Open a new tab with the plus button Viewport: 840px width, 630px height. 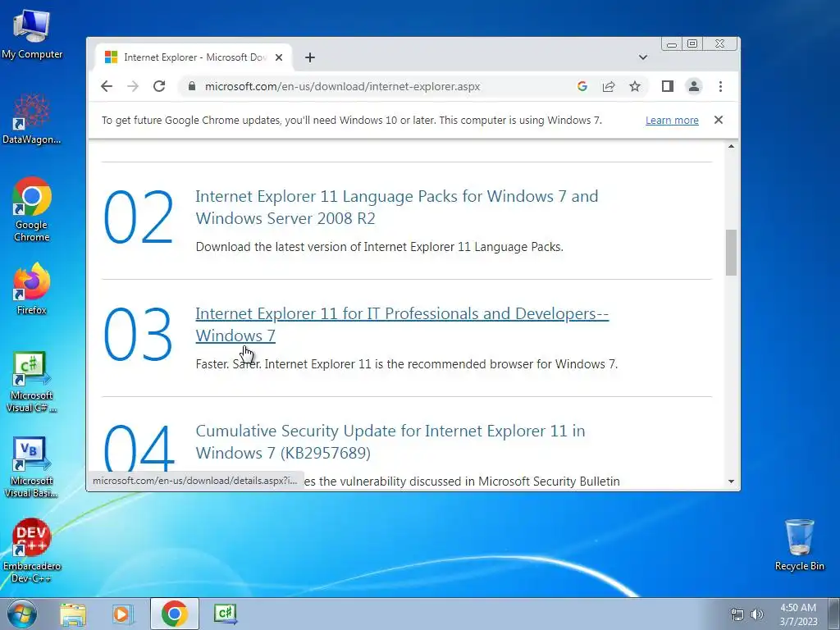coord(309,57)
